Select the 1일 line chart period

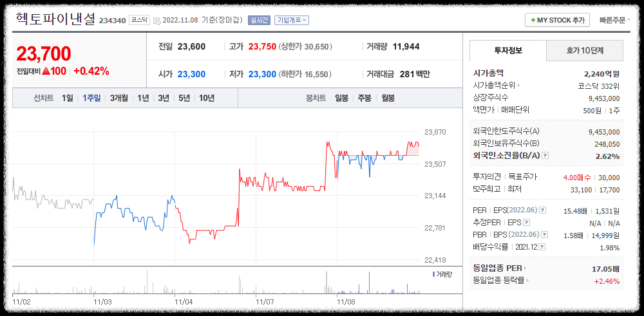tap(68, 98)
